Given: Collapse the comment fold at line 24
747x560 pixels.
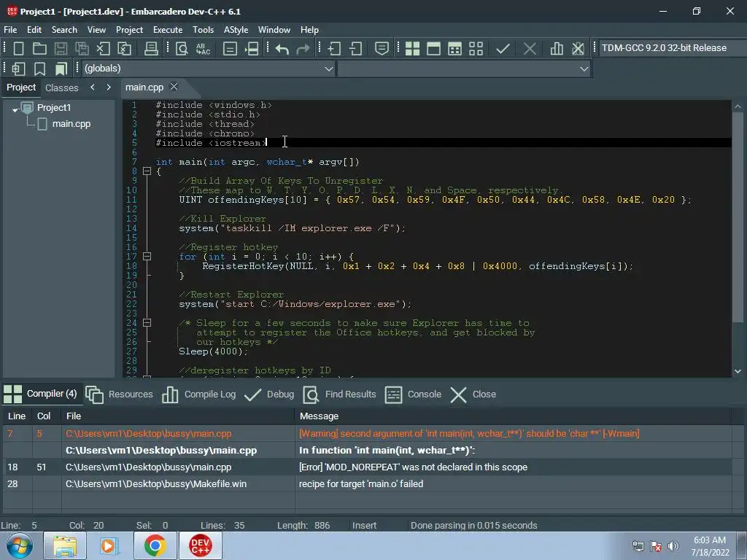Looking at the screenshot, I should pos(147,323).
